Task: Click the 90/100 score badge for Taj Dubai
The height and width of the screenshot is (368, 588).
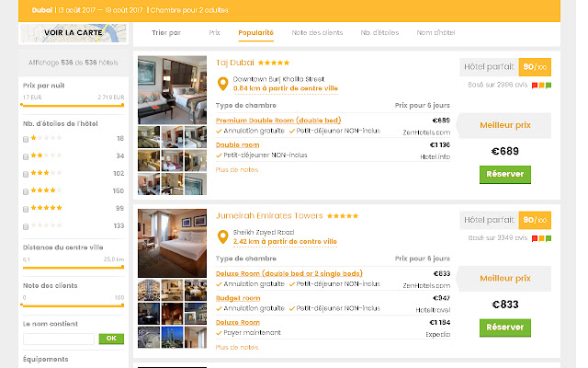Action: pyautogui.click(x=535, y=66)
